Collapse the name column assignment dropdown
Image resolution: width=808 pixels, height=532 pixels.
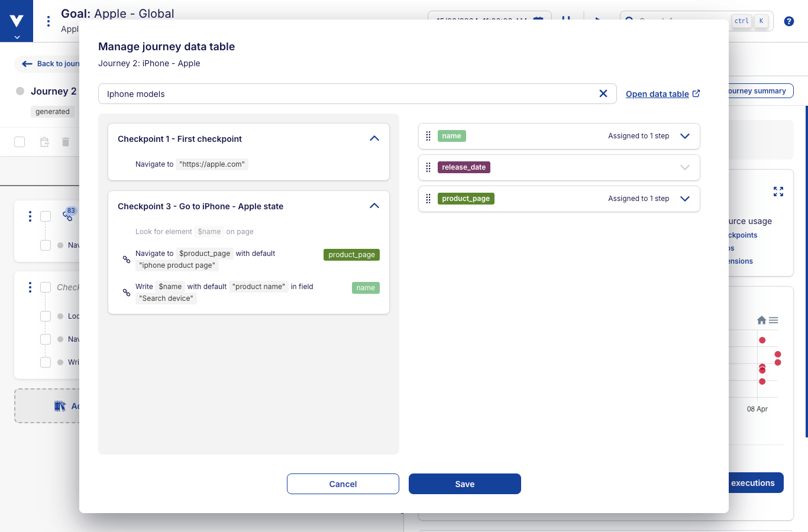point(685,136)
